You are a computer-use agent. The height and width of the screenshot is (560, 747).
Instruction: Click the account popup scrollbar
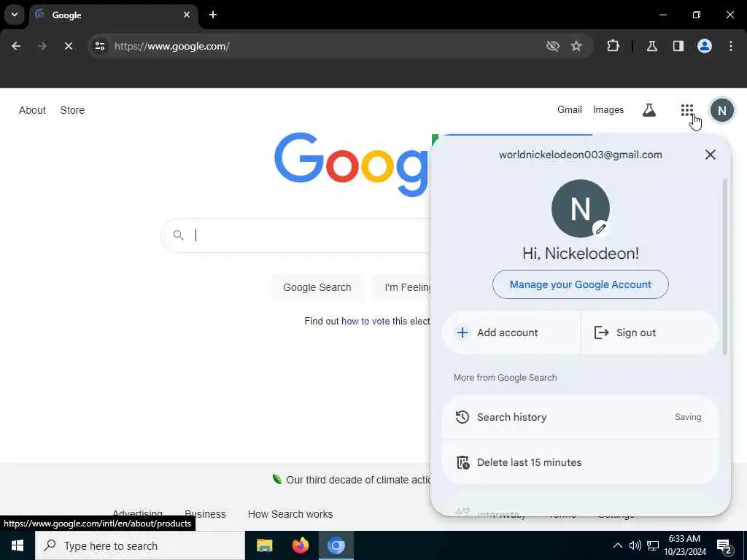[725, 267]
